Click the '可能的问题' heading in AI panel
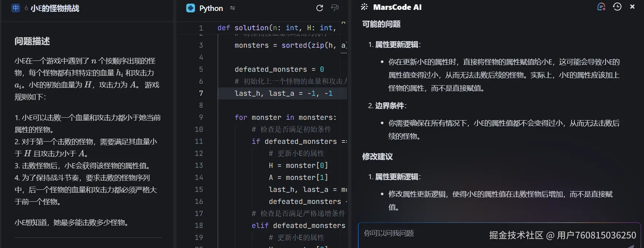 (x=381, y=24)
